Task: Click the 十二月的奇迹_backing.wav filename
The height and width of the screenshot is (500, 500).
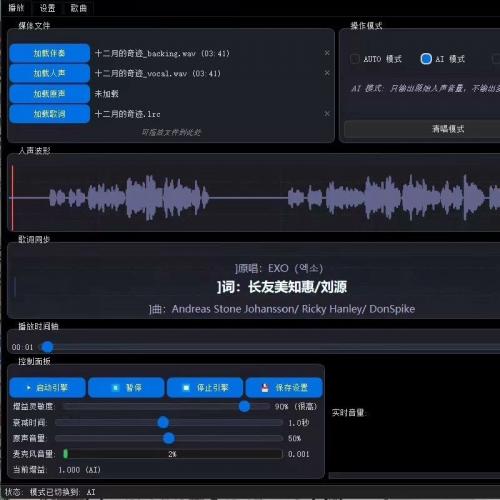Action: click(162, 53)
